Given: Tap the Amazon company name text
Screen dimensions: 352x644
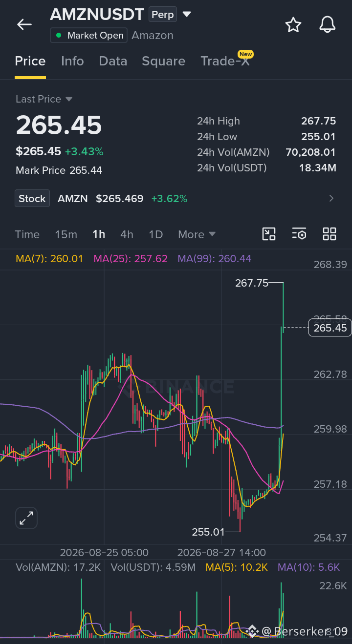Looking at the screenshot, I should pyautogui.click(x=153, y=35).
